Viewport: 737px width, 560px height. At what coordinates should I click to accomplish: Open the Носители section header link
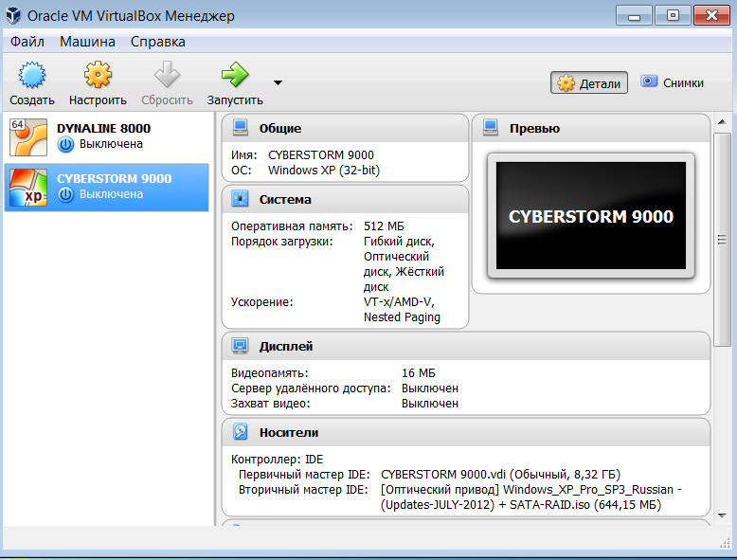point(289,433)
